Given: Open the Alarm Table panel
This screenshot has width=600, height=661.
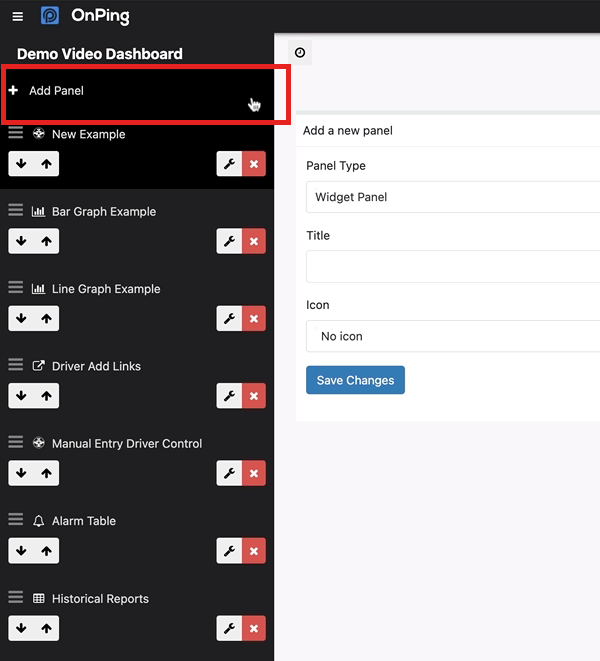Looking at the screenshot, I should click(x=83, y=521).
